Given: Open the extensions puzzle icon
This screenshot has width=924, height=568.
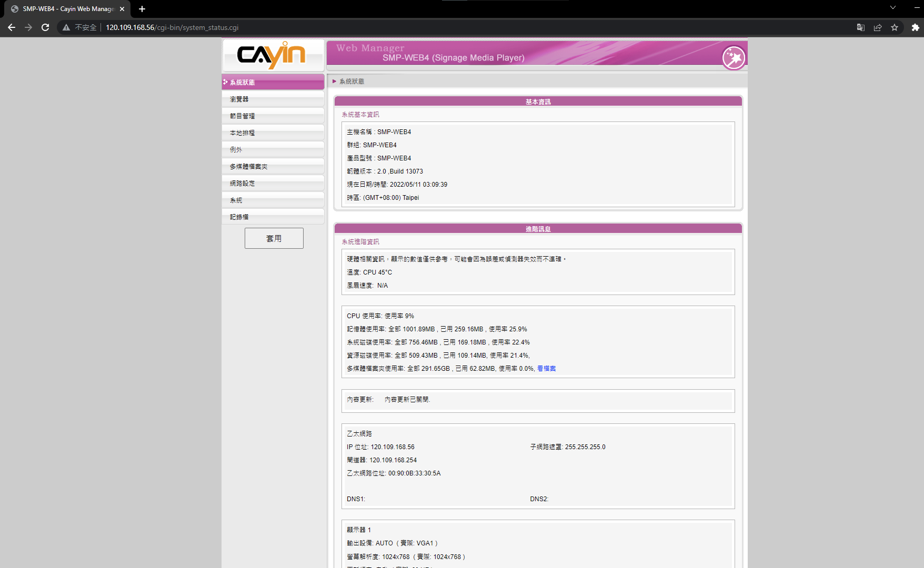Looking at the screenshot, I should (x=916, y=27).
